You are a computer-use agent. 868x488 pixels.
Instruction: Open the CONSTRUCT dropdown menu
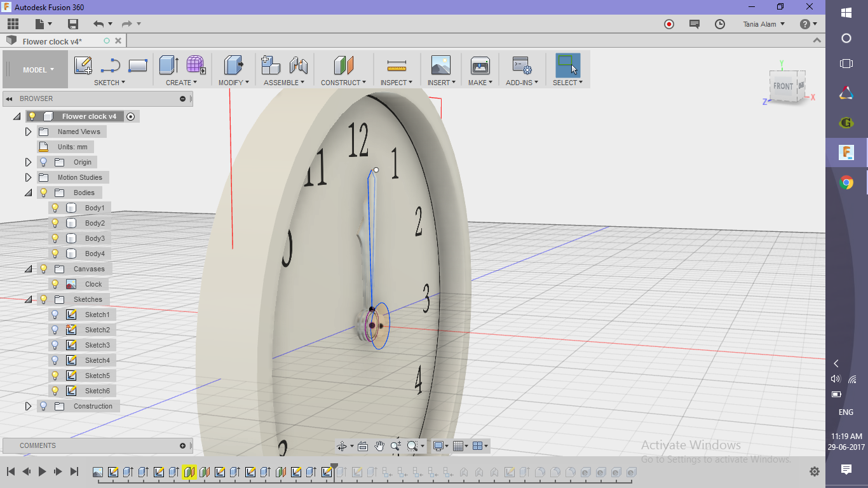[x=344, y=83]
